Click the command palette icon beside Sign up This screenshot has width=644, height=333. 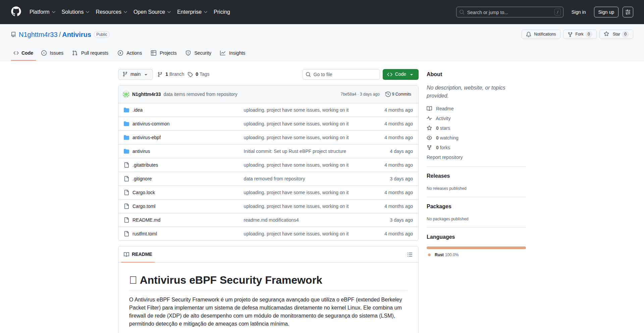[628, 12]
